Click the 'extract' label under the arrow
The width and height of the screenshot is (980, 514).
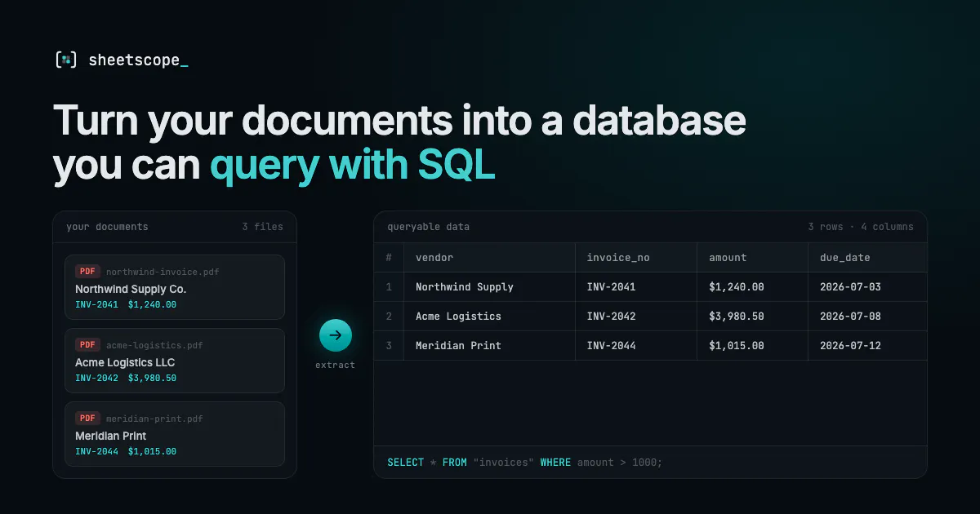point(336,365)
